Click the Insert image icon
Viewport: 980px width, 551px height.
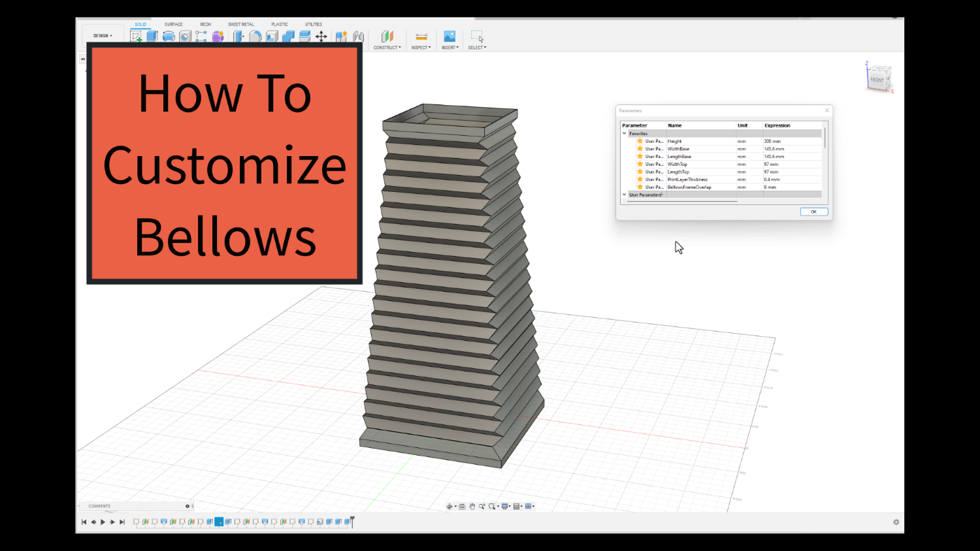pyautogui.click(x=449, y=37)
